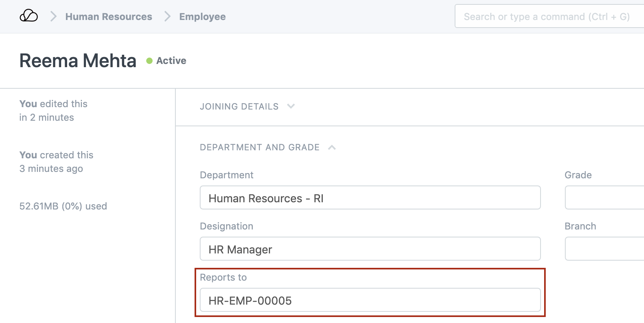Edit the Designation field showing HR Manager
Image resolution: width=644 pixels, height=323 pixels.
[370, 249]
